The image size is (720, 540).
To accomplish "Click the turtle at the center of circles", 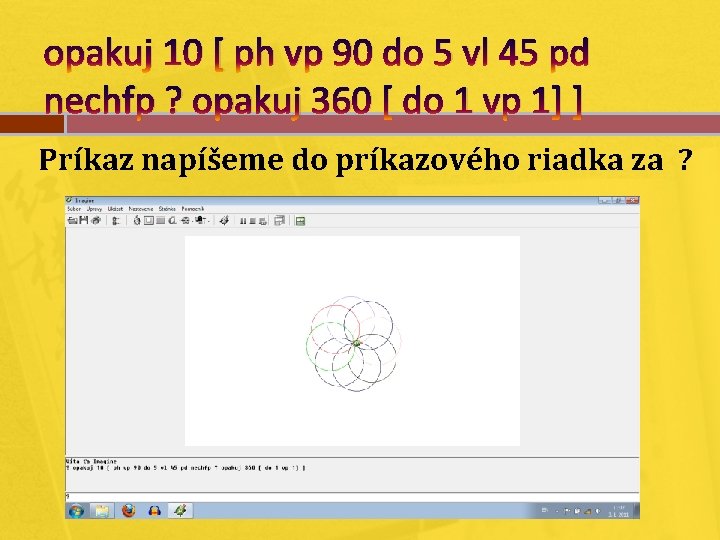I will (x=357, y=343).
